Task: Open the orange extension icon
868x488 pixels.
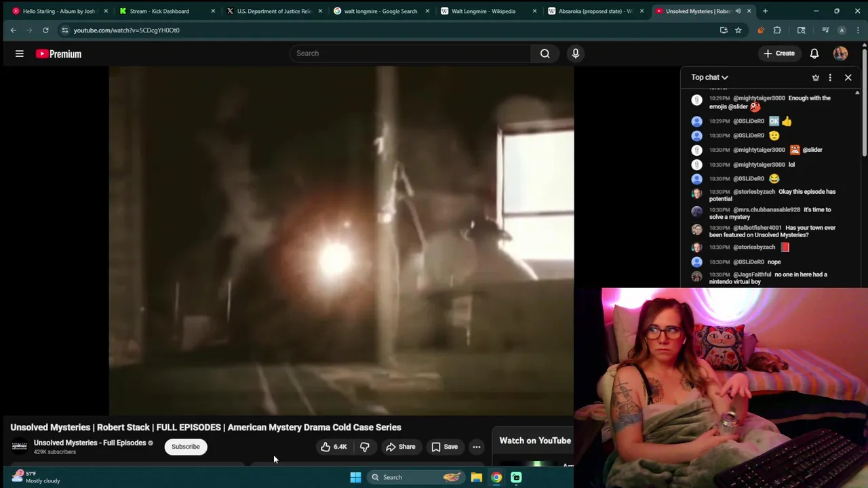Action: 760,30
